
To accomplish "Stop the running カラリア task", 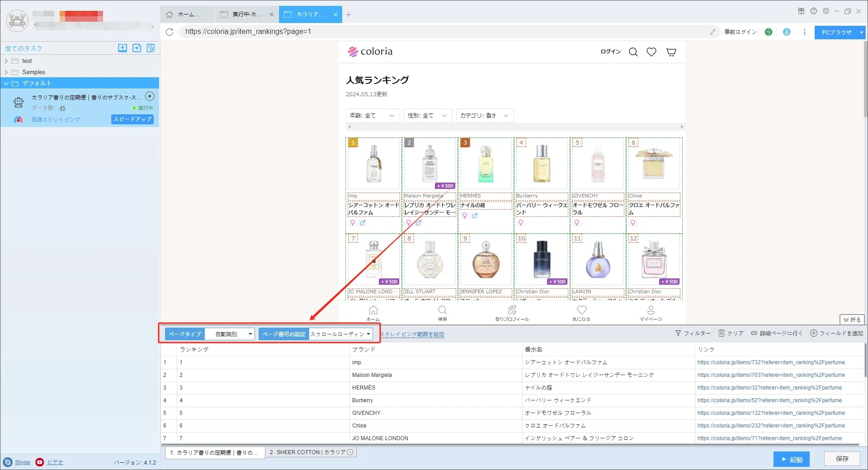I will [x=150, y=96].
